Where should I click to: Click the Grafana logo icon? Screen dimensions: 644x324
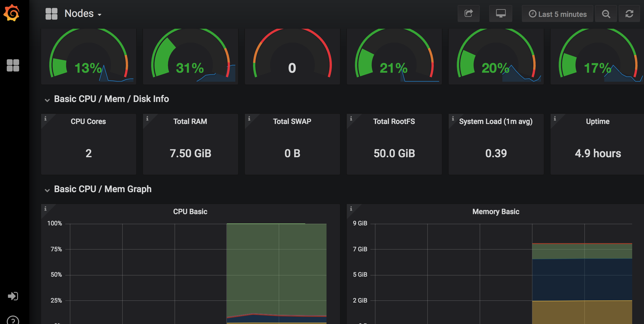[x=12, y=13]
